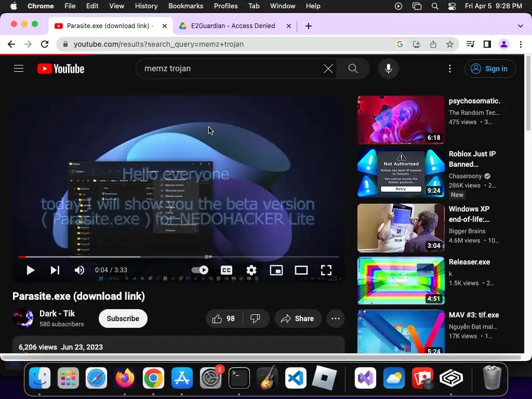This screenshot has width=532, height=399.
Task: Go back in Chrome
Action: pyautogui.click(x=11, y=44)
